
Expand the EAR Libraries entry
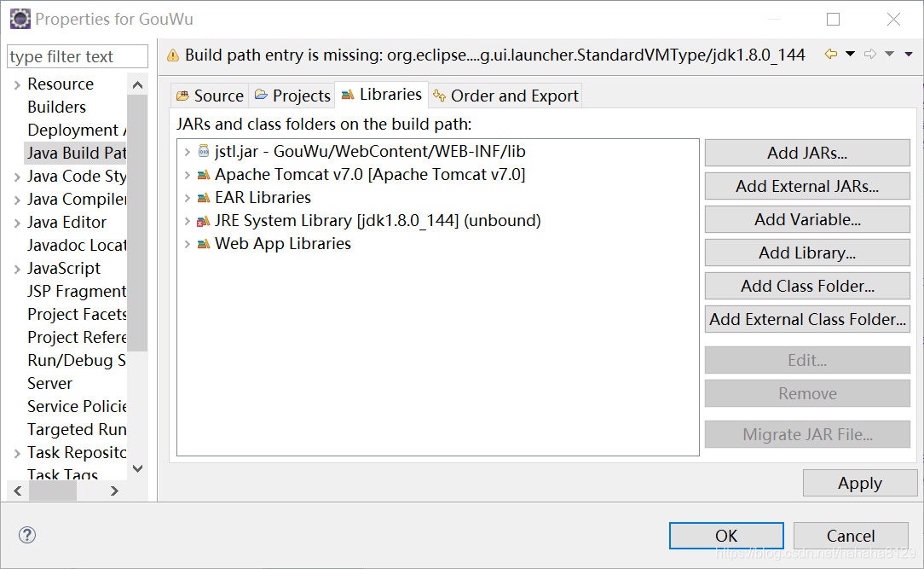pos(188,198)
